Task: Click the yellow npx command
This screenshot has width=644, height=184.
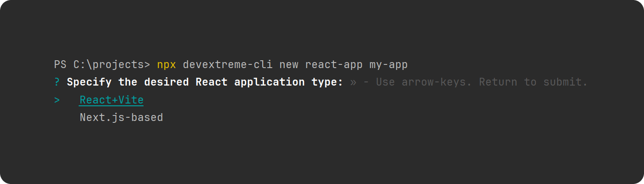Action: [x=167, y=65]
